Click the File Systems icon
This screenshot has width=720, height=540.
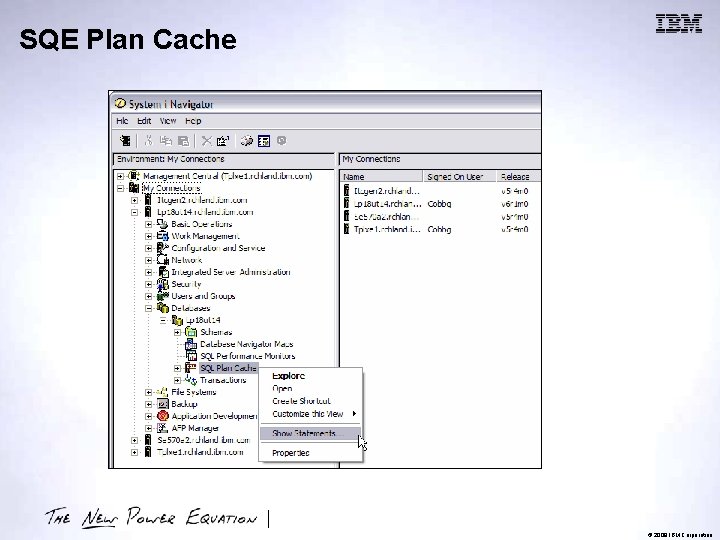click(163, 392)
